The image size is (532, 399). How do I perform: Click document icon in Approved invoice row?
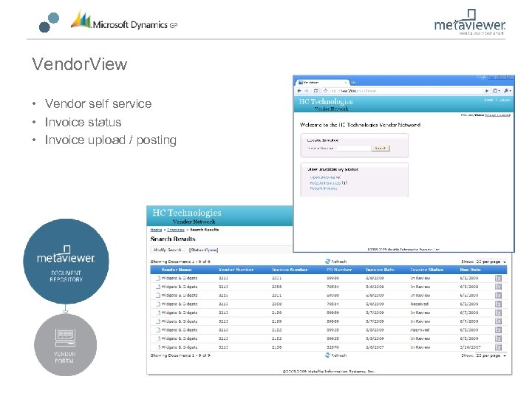click(x=158, y=330)
